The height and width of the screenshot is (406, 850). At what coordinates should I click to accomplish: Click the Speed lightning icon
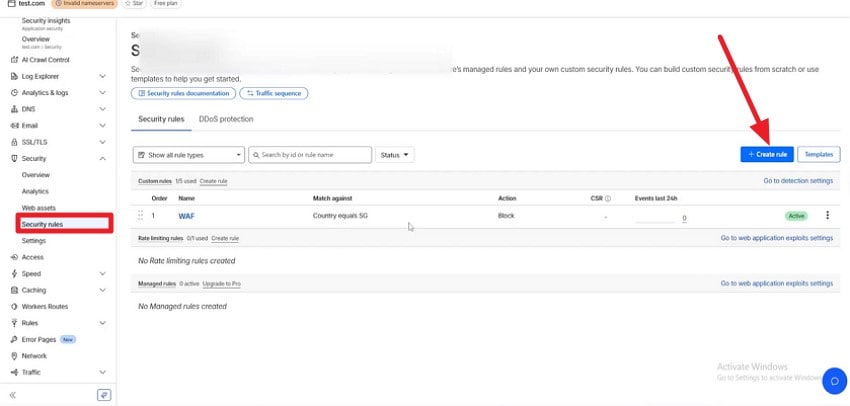click(x=15, y=274)
